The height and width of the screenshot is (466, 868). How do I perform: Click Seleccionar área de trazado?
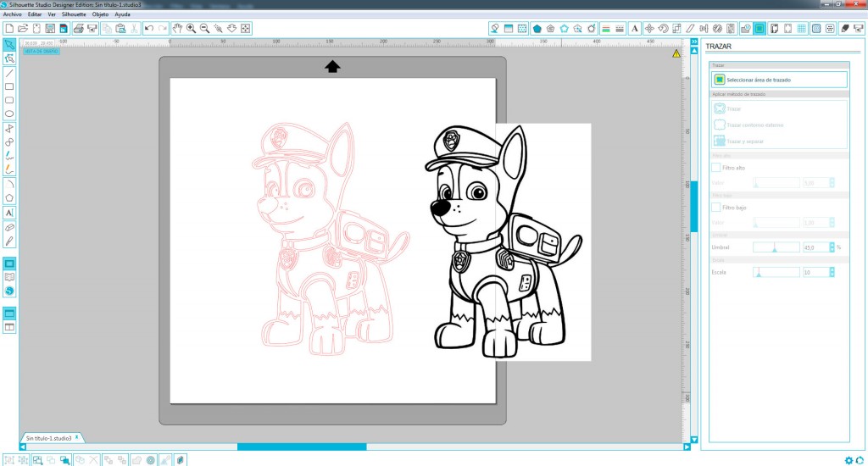tap(779, 80)
